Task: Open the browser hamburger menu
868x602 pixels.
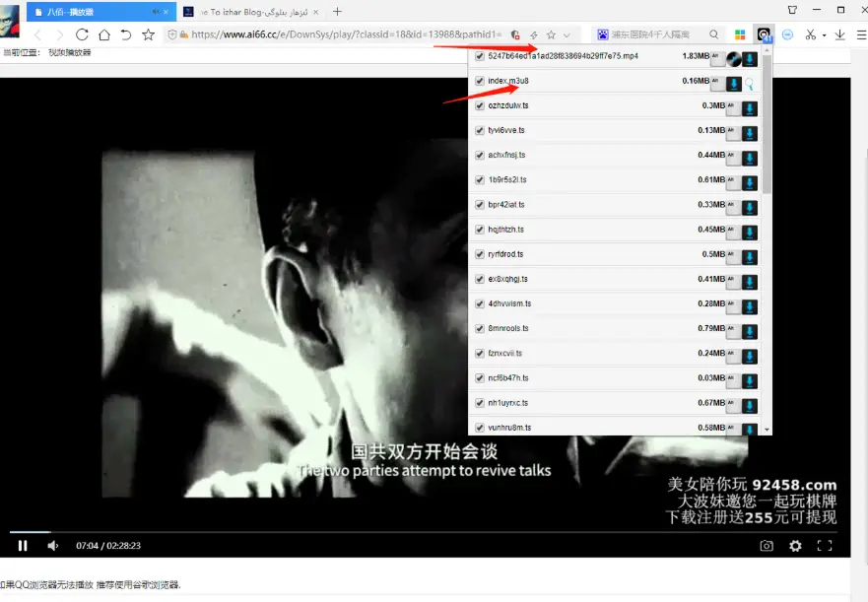Action: tap(860, 33)
